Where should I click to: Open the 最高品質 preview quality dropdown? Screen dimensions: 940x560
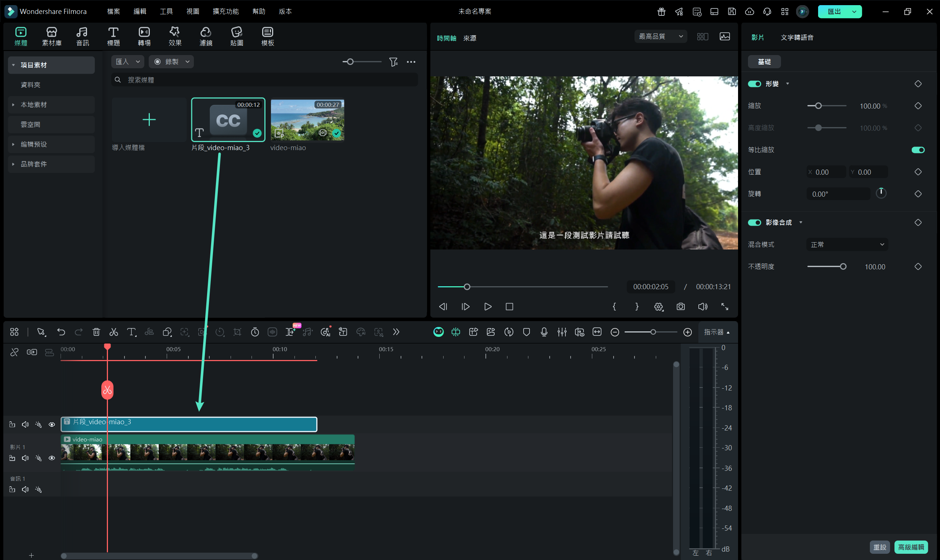click(660, 37)
